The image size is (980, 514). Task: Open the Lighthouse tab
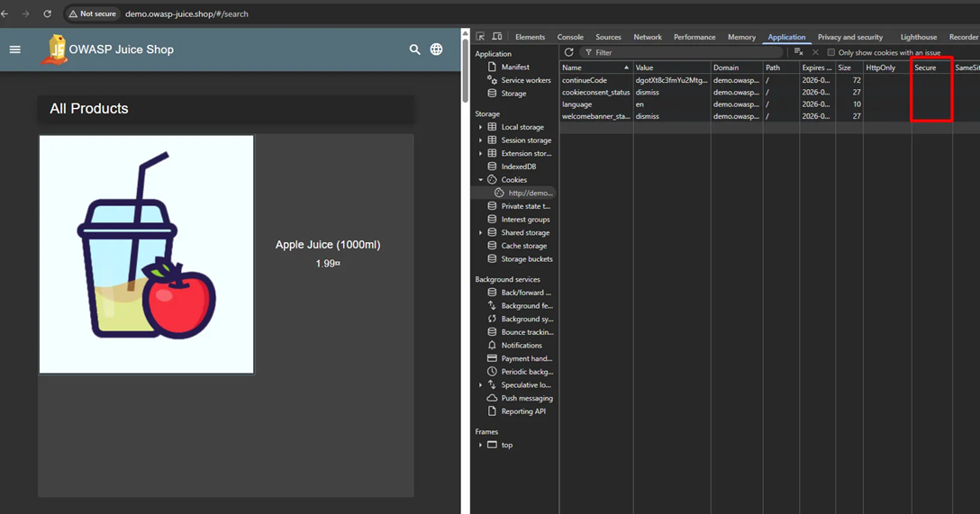918,37
